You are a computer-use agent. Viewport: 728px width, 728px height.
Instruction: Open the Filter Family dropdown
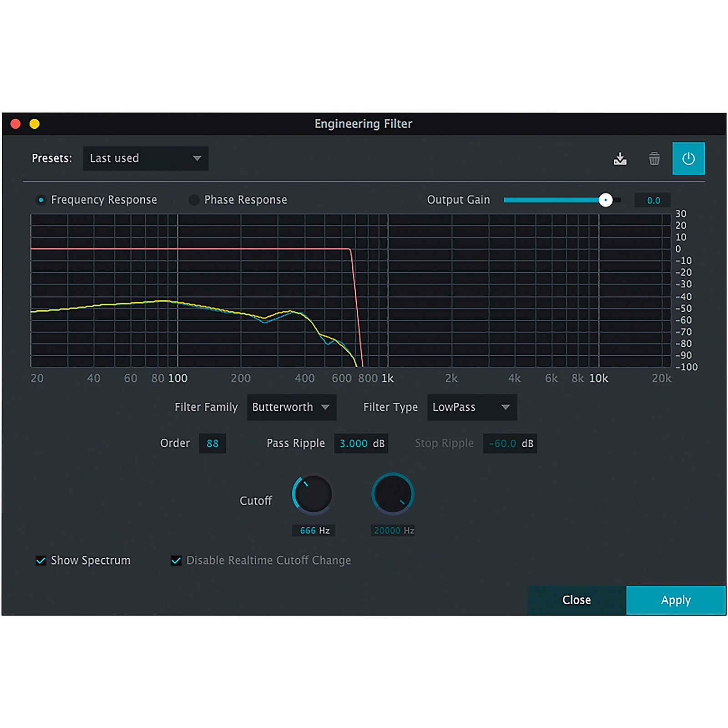click(290, 407)
